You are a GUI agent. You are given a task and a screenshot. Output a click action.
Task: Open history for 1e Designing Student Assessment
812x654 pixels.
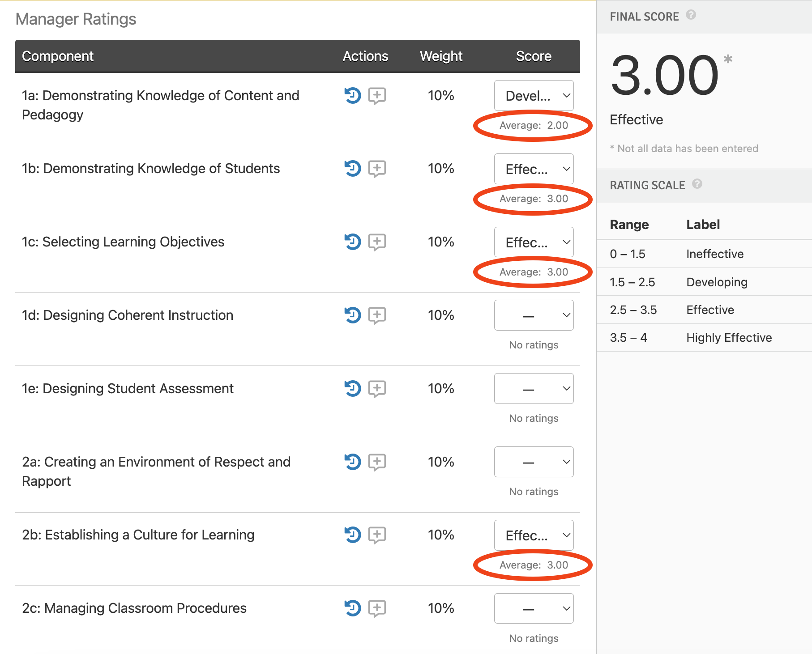click(x=352, y=388)
